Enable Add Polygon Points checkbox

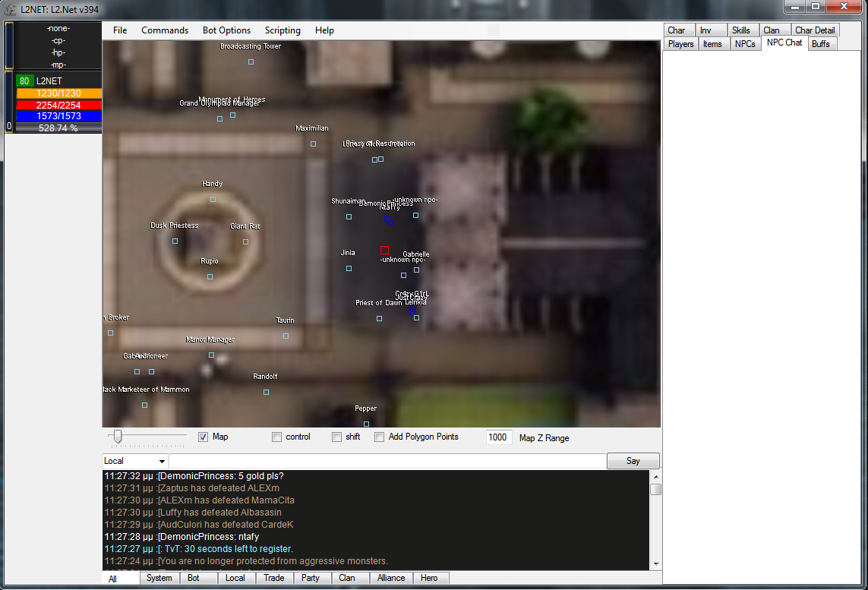[379, 437]
